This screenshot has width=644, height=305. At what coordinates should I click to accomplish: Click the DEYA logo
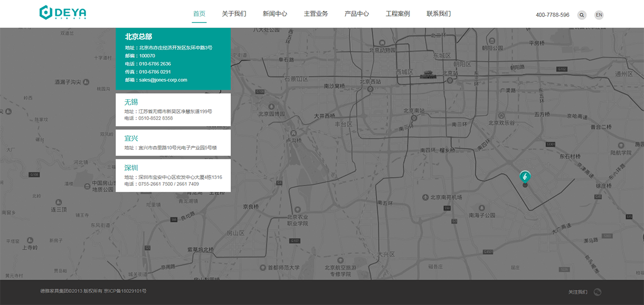(x=63, y=13)
